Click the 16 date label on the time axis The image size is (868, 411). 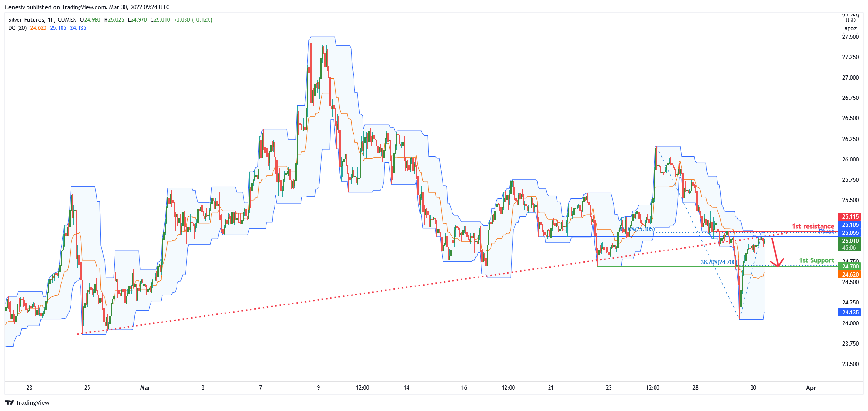464,388
